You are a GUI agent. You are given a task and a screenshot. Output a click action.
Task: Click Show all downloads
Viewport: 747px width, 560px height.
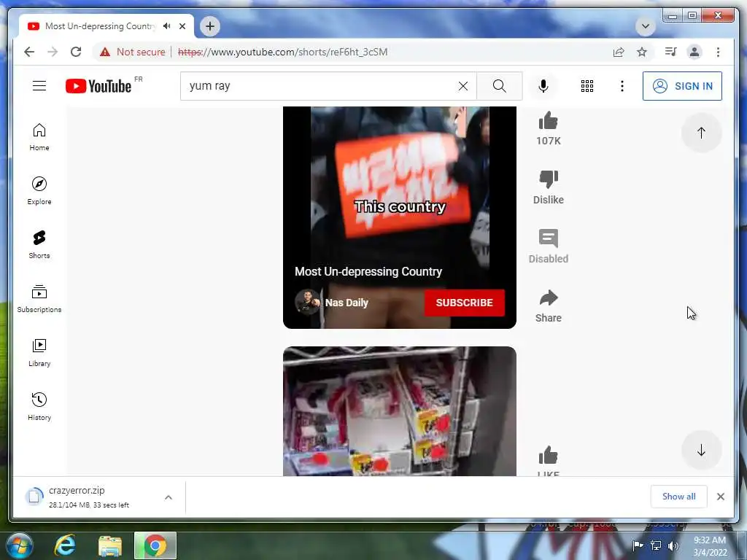point(679,497)
